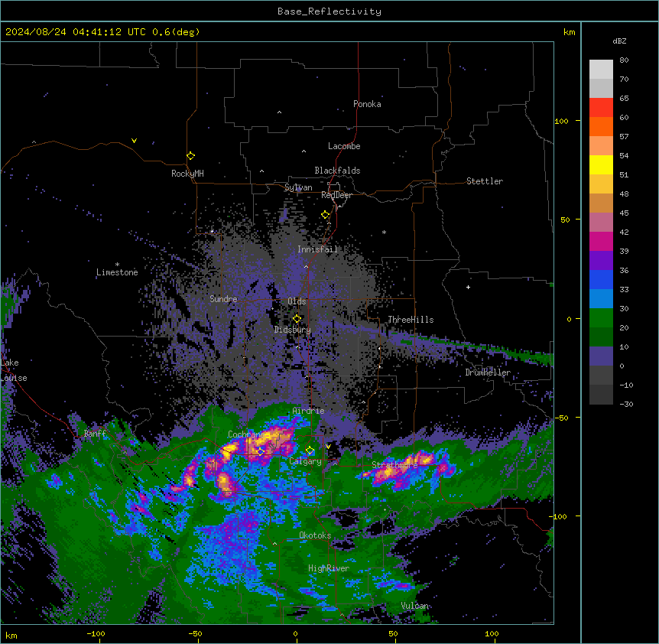This screenshot has height=644, width=659.
Task: Click the Strathmore city label
Action: [394, 465]
